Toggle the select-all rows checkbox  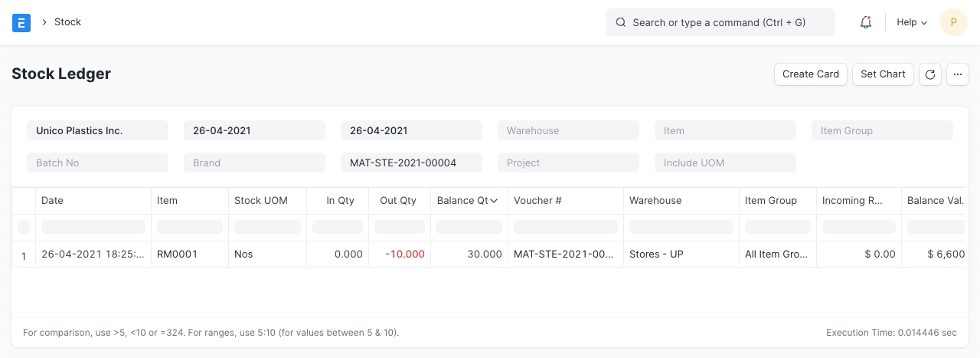[x=24, y=227]
